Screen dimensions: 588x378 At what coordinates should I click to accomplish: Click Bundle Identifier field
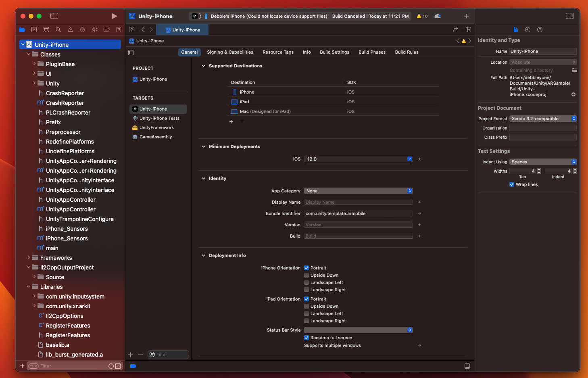[359, 213]
